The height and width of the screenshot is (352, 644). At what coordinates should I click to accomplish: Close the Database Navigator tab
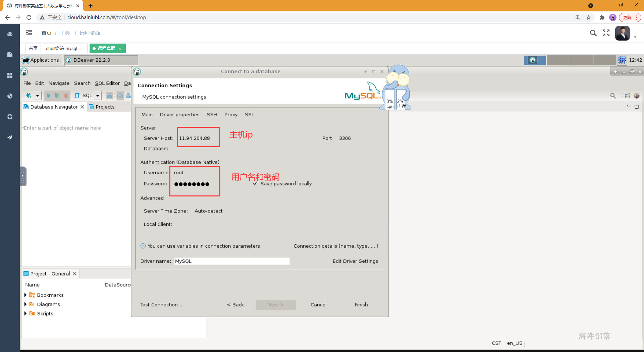point(82,107)
